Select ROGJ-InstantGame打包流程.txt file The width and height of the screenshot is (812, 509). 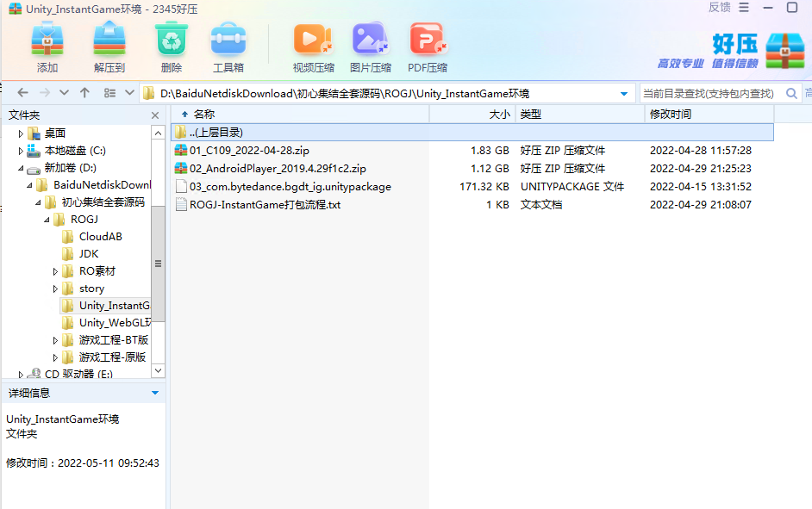[x=265, y=205]
